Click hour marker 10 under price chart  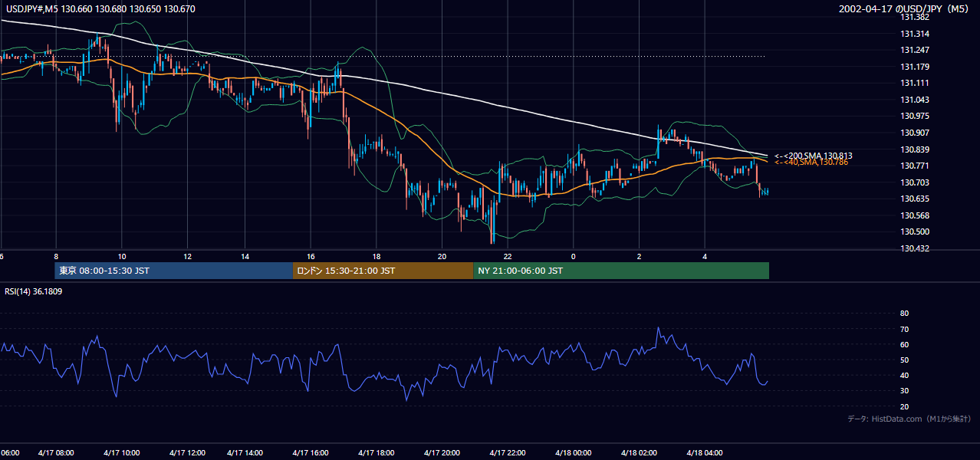pos(122,257)
